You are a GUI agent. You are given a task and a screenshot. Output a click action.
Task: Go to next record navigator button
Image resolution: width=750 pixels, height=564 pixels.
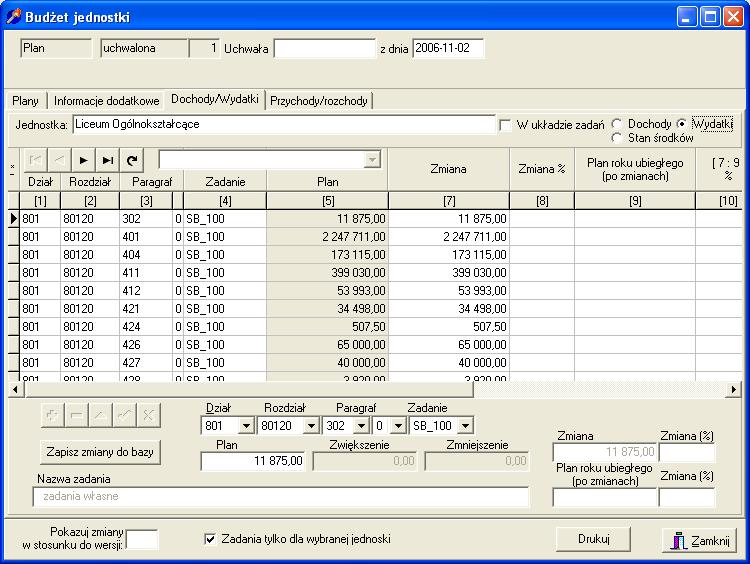(x=84, y=160)
